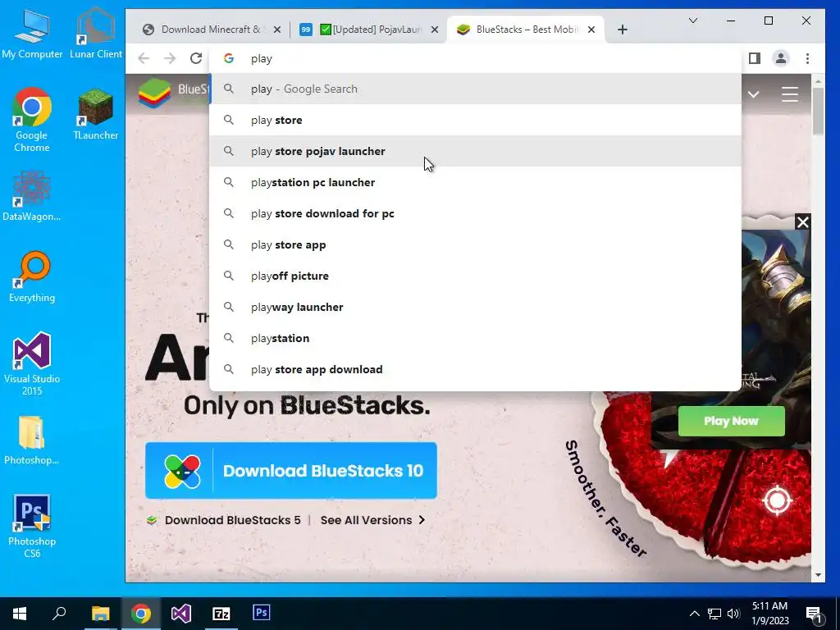Open 7-Zip from taskbar

pos(221,614)
